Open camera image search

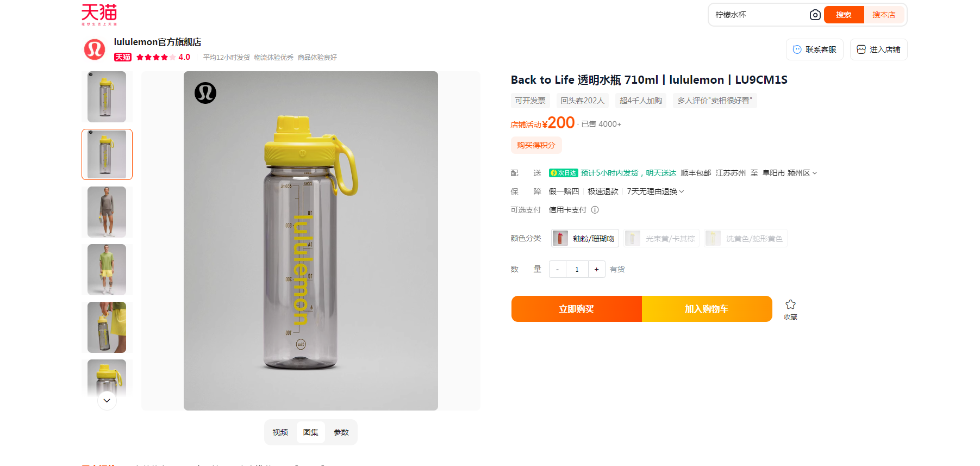click(815, 15)
